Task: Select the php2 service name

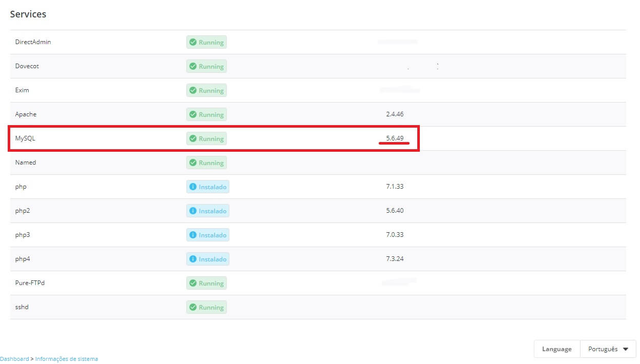Action: pos(23,211)
